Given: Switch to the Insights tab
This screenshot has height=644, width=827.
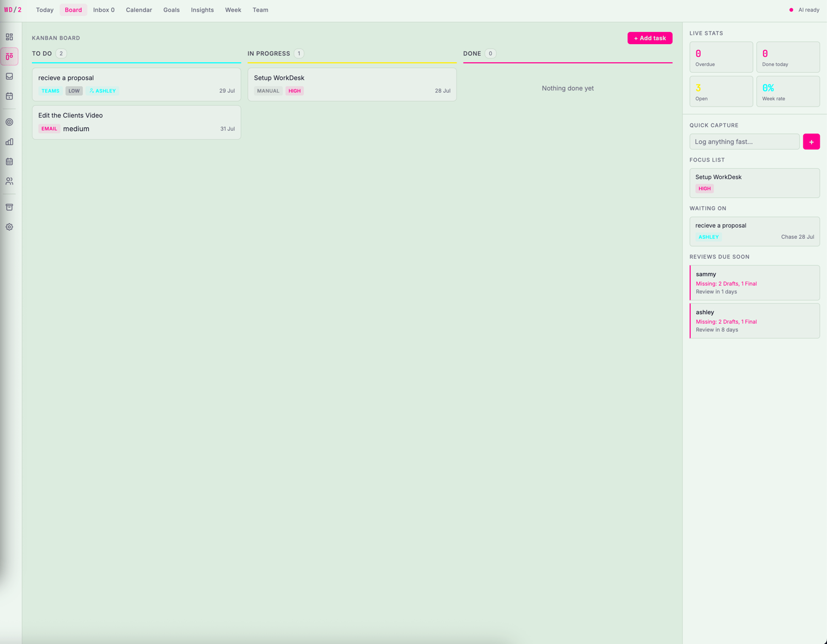Looking at the screenshot, I should click(202, 10).
